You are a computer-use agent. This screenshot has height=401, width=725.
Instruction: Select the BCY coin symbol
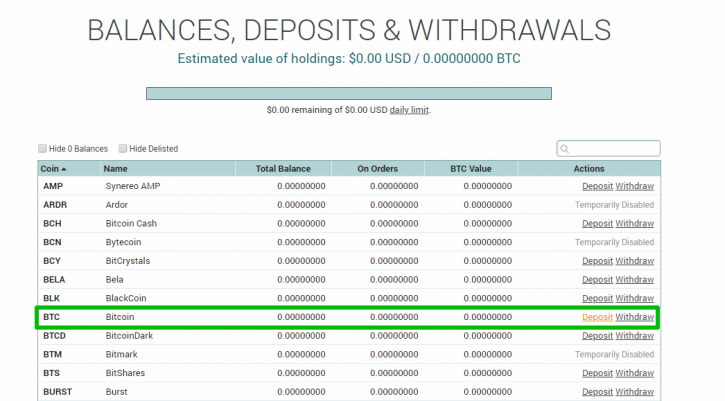52,261
